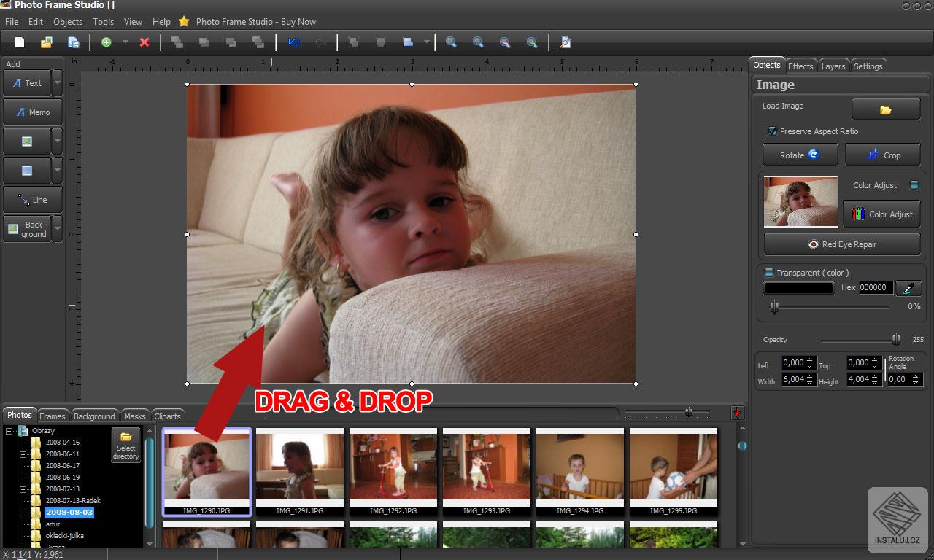Click the Buy Now star icon
Screen dimensions: 934x560
tap(184, 22)
